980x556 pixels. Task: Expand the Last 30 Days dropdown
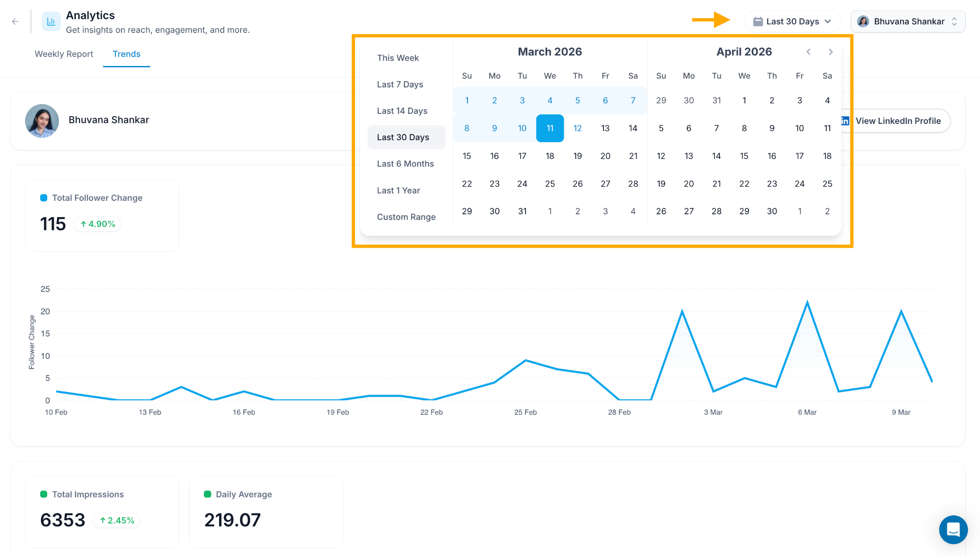tap(792, 22)
